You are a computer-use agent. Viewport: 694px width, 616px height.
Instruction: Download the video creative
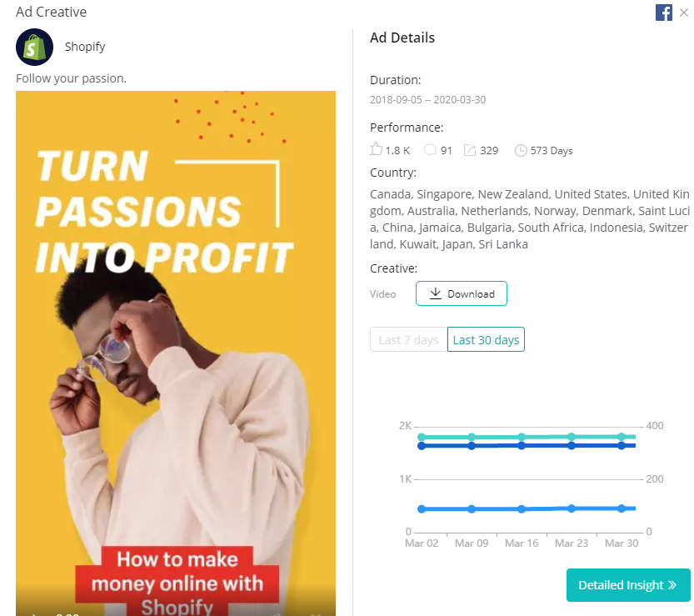462,293
